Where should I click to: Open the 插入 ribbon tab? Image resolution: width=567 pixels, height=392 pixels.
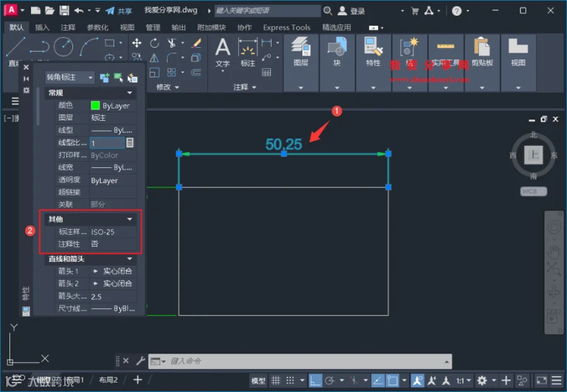(42, 28)
